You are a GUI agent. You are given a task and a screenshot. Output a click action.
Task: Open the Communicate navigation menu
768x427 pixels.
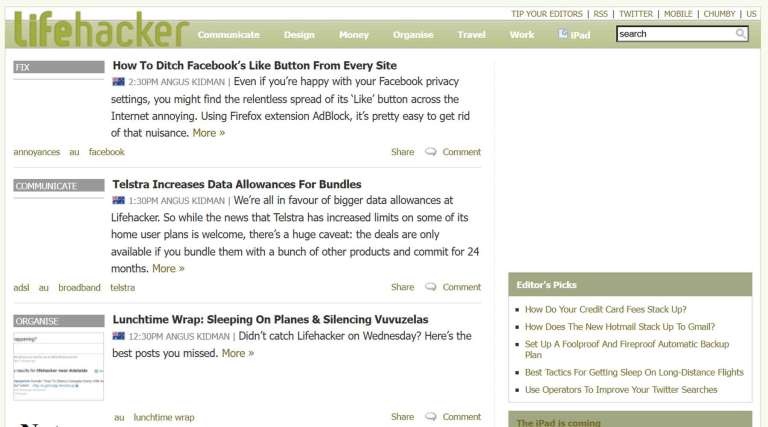(229, 35)
